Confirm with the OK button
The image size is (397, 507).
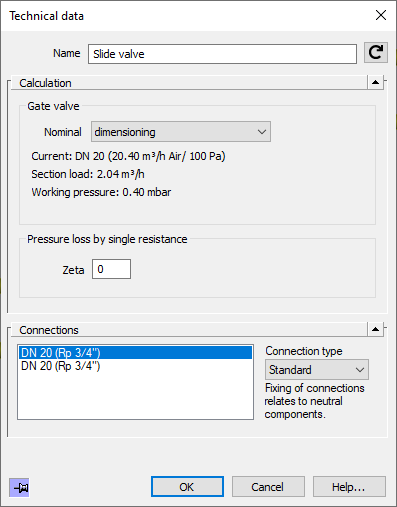pos(187,487)
